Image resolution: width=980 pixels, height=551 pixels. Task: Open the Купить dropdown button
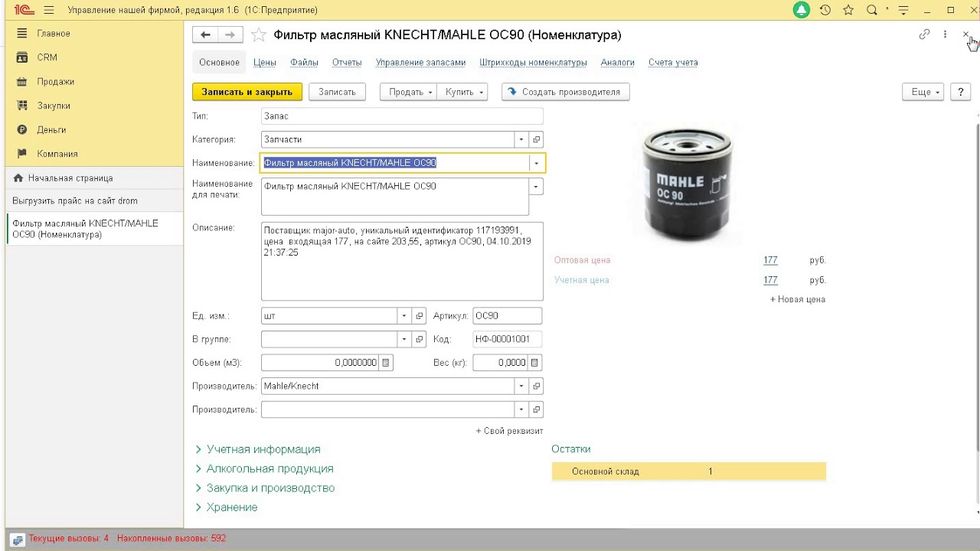462,92
